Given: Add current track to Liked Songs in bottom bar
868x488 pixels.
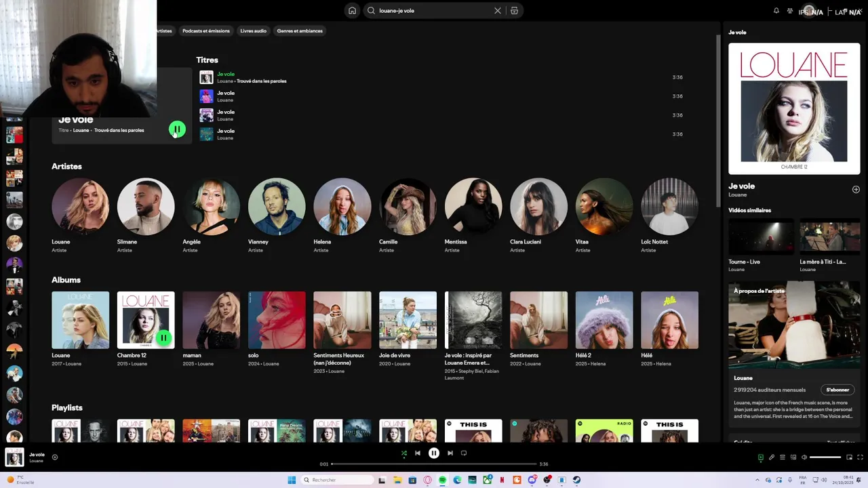Looking at the screenshot, I should point(55,457).
